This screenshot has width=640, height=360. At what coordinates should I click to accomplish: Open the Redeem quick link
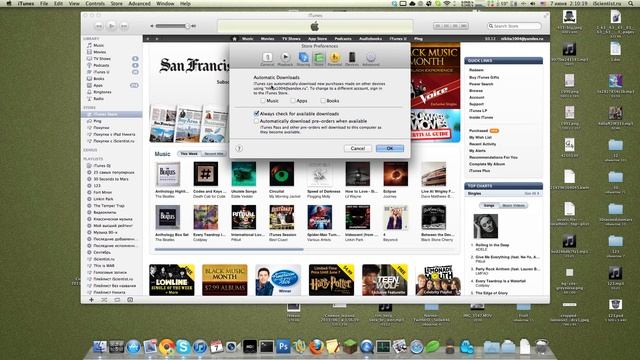476,70
